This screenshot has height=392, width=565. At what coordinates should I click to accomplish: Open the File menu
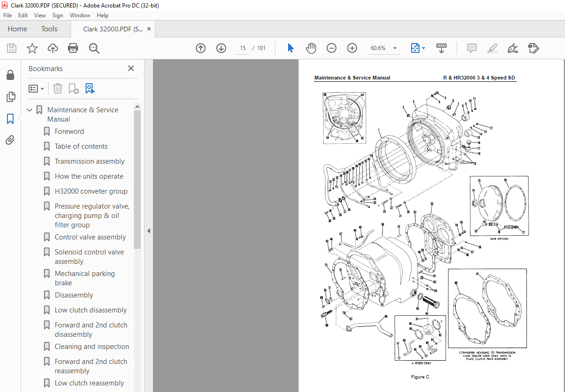point(7,15)
